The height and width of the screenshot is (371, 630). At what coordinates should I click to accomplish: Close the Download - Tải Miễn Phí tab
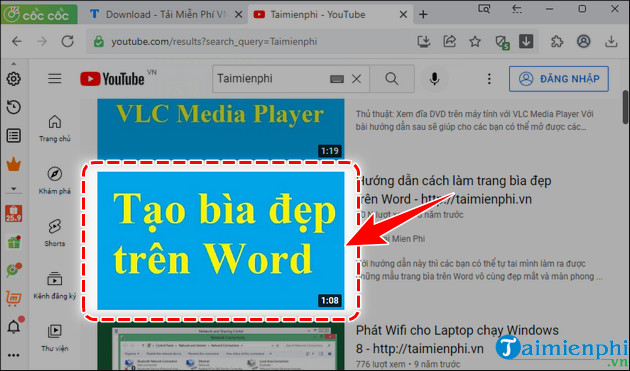click(x=238, y=14)
